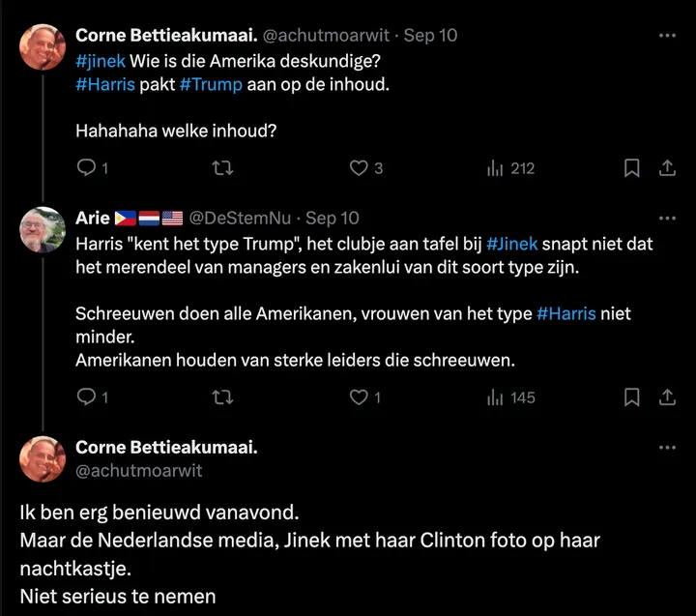Screen dimensions: 696x616
Task: Repost Corne's first tweet about #Harris
Action: tap(222, 168)
